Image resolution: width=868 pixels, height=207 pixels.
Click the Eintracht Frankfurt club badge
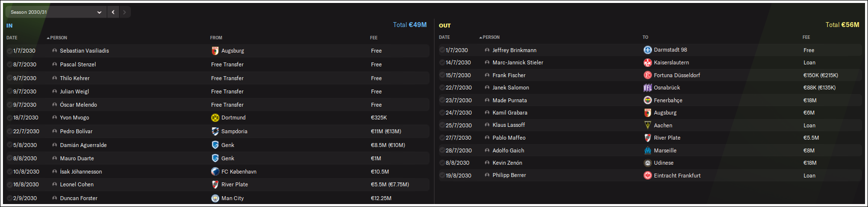coord(648,176)
